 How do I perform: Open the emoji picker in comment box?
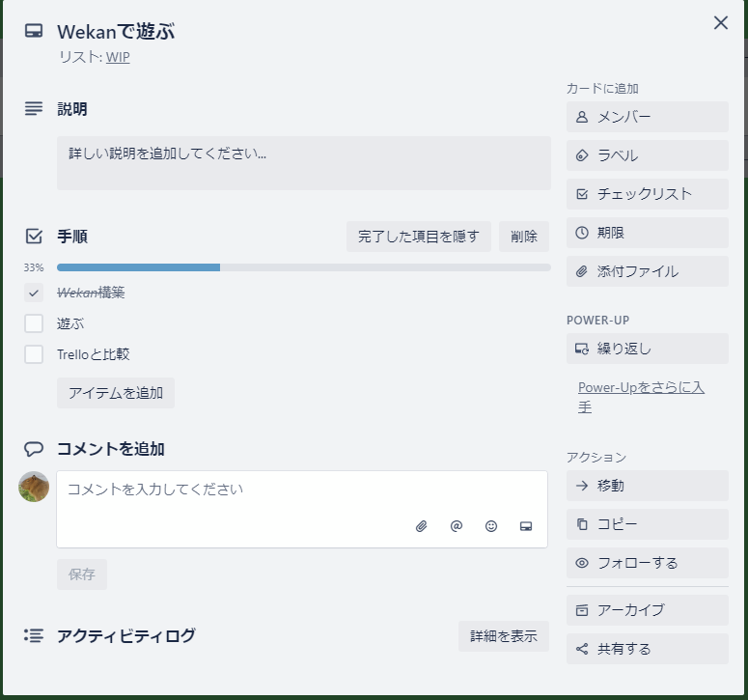pos(491,526)
